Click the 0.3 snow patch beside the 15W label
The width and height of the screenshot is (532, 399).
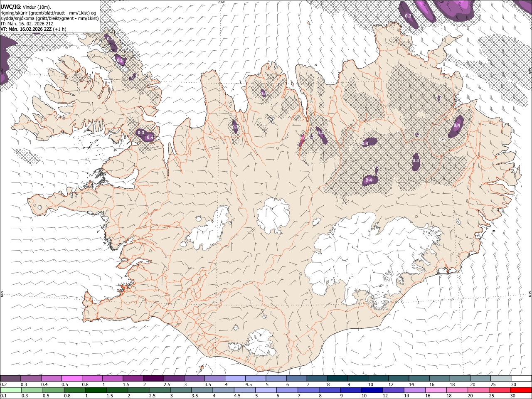coord(408,15)
